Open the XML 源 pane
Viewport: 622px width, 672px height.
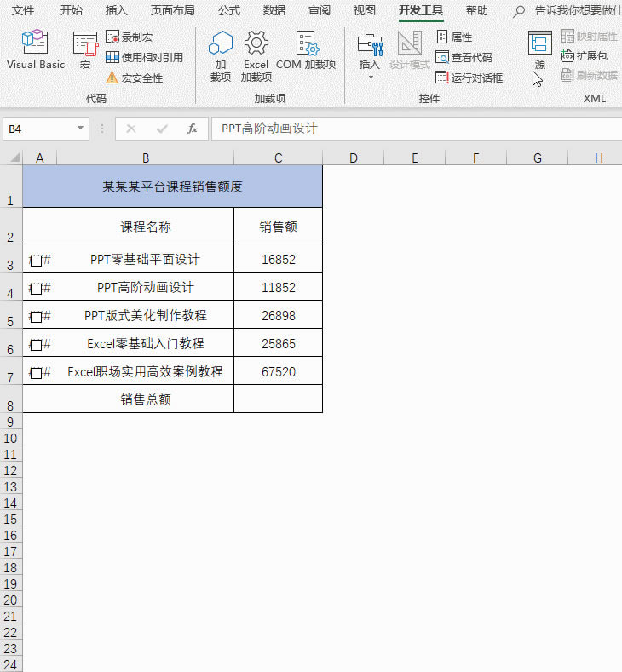point(539,50)
